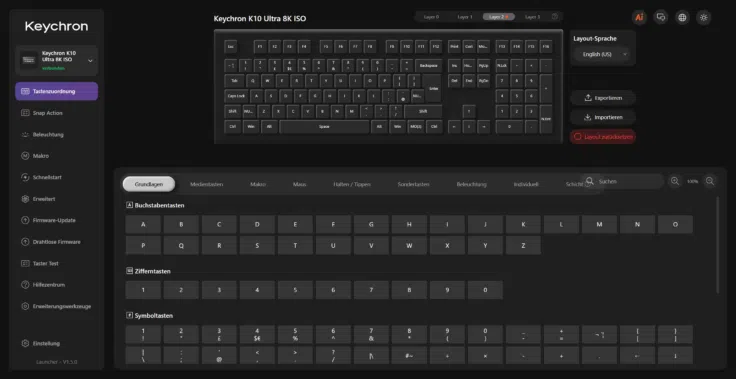Choose letter O in Buchstabentasten
The image size is (736, 379).
(675, 224)
